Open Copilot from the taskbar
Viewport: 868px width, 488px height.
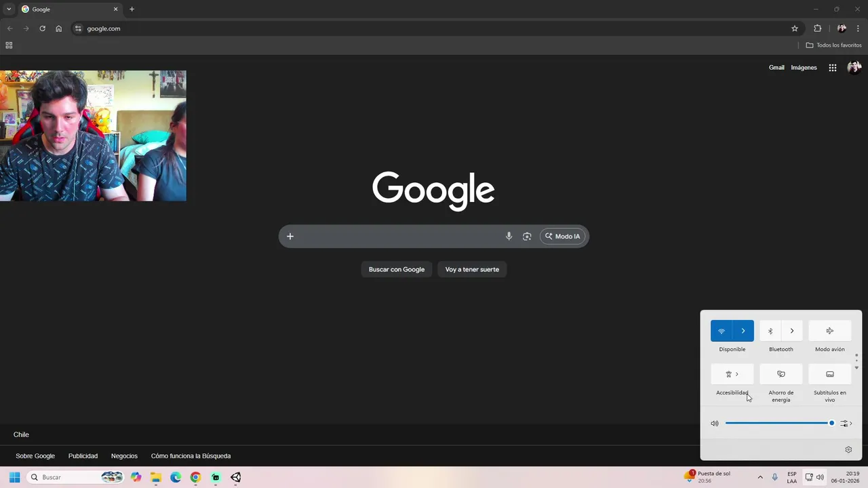click(136, 477)
